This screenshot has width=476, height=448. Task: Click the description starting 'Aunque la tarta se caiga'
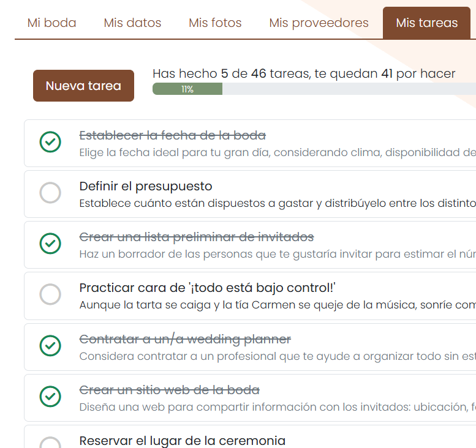pyautogui.click(x=278, y=305)
